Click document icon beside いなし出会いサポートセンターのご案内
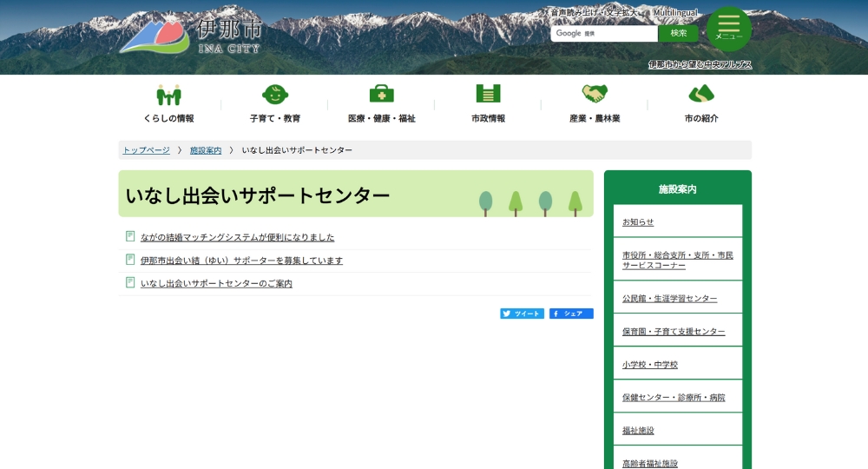 tap(130, 282)
